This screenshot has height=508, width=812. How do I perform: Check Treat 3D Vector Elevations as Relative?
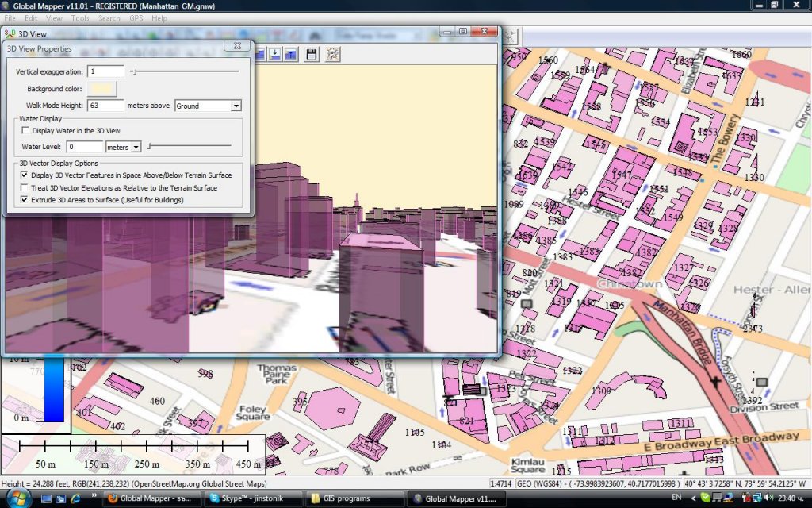(25, 188)
